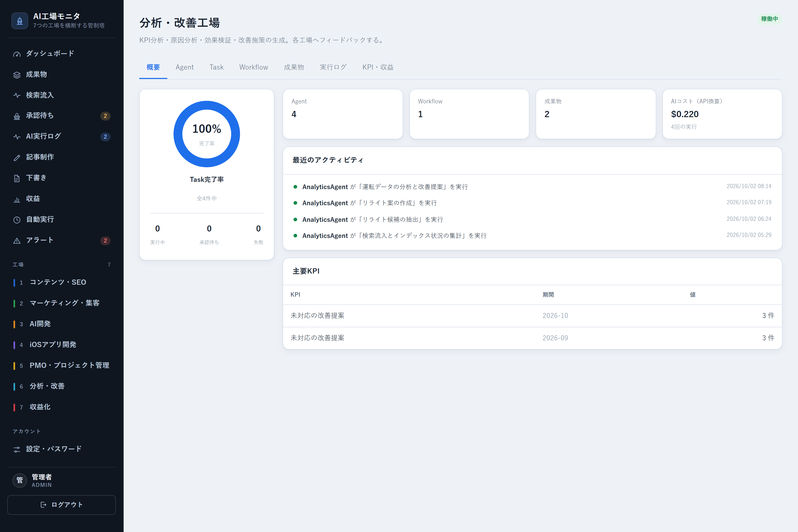This screenshot has height=532, width=798.
Task: Click the 記事制作 pencil icon
Action: click(x=17, y=157)
